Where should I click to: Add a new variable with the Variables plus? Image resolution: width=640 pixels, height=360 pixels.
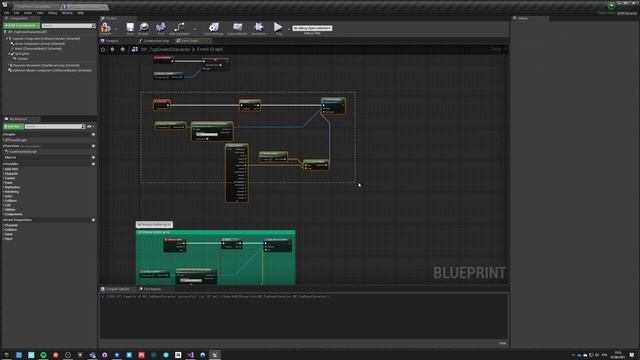pos(93,164)
